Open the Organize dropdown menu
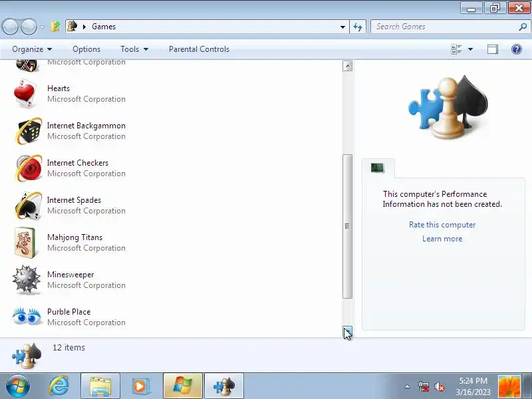This screenshot has width=532, height=399. coord(32,49)
